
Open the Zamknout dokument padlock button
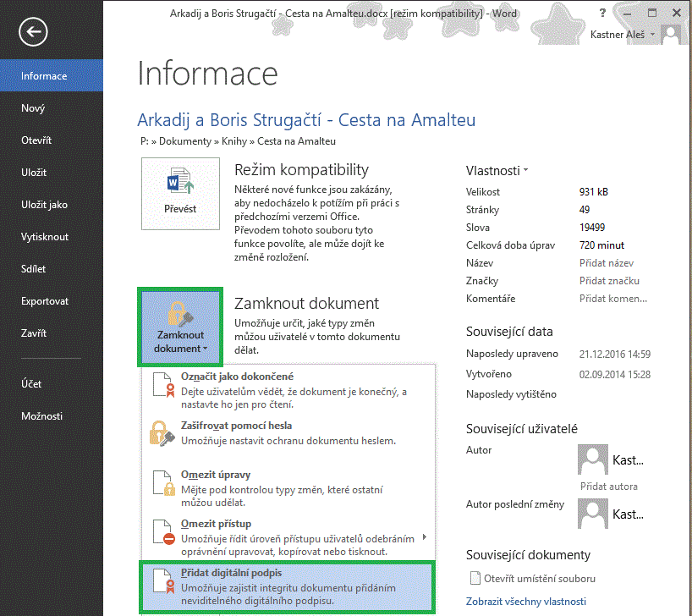pos(180,323)
